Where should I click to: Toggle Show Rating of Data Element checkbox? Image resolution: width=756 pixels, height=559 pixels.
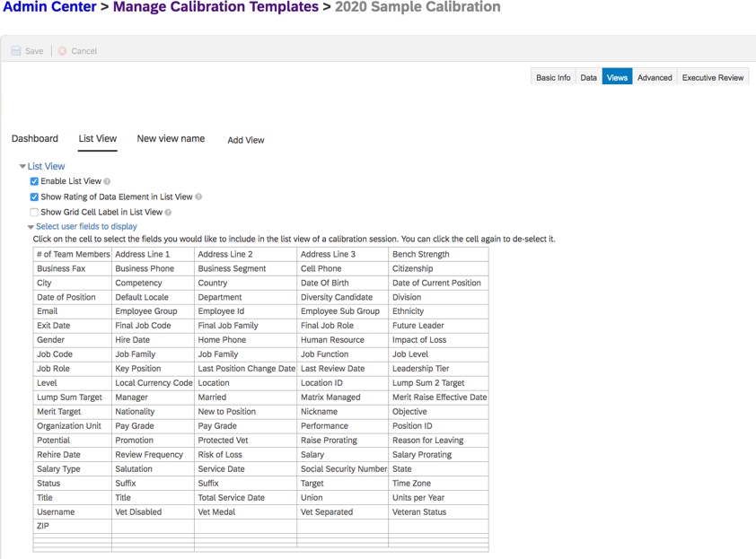coord(34,197)
